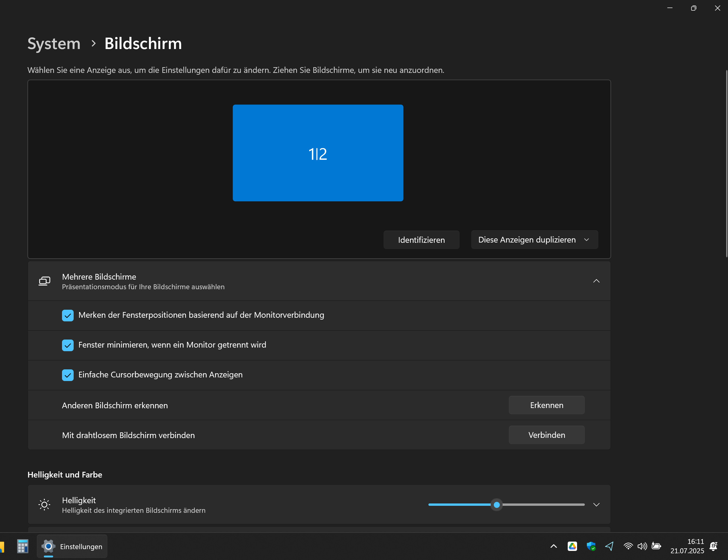This screenshot has width=728, height=560.
Task: Open the Wi-Fi network tray icon
Action: click(628, 546)
